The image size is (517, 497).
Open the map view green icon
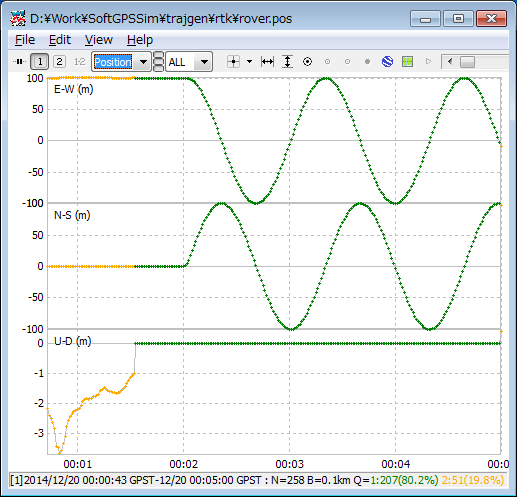pos(407,62)
